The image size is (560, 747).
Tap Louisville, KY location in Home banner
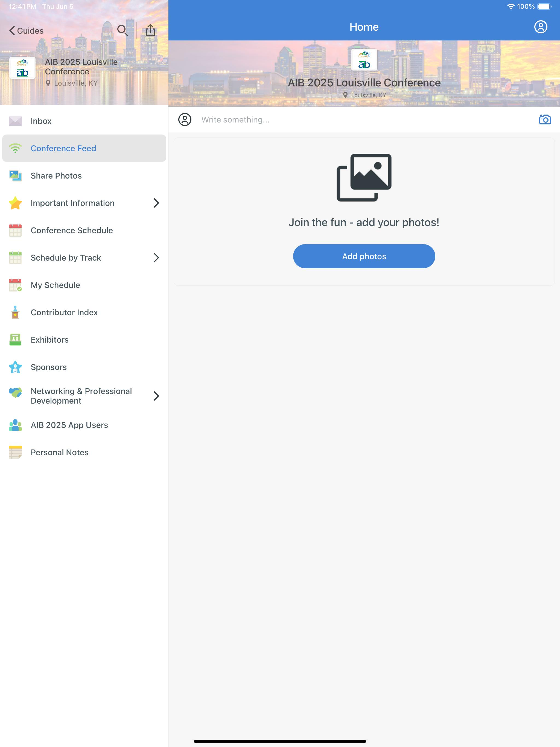(364, 95)
